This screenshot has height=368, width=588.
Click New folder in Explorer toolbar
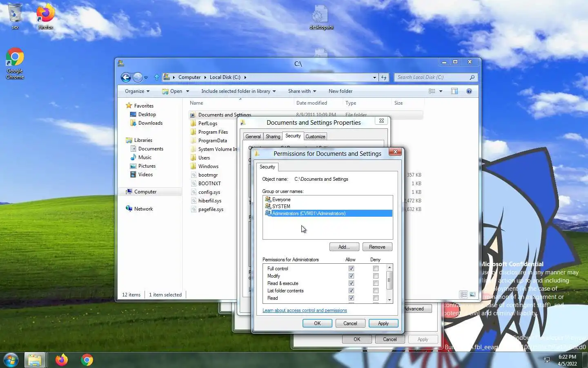click(340, 91)
